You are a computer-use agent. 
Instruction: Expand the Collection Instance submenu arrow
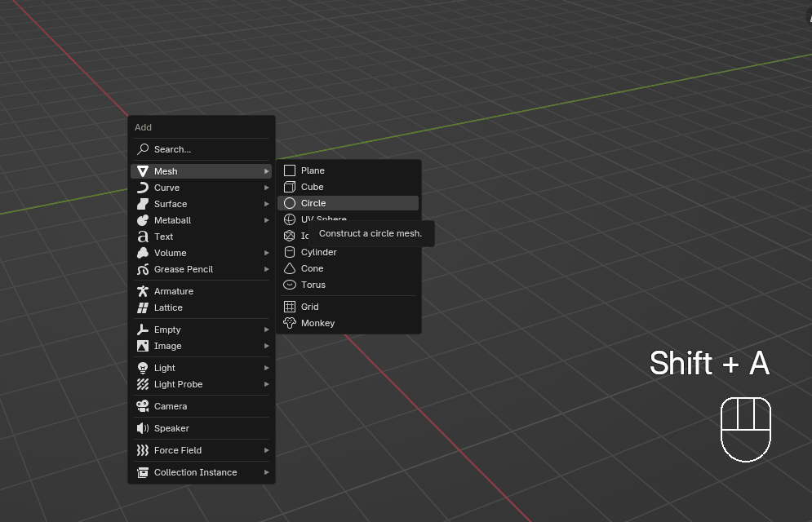pos(266,472)
